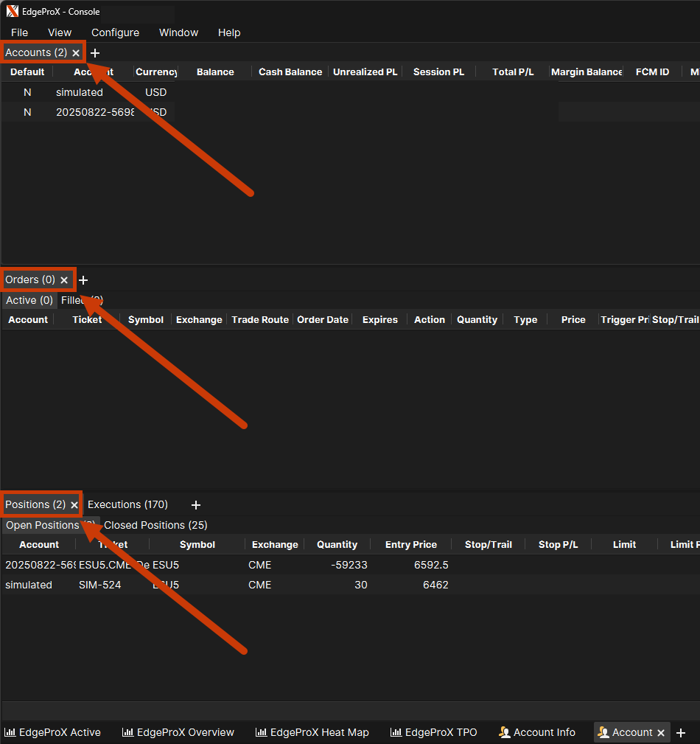Add new tab next to Accounts
The width and height of the screenshot is (700, 744).
95,53
